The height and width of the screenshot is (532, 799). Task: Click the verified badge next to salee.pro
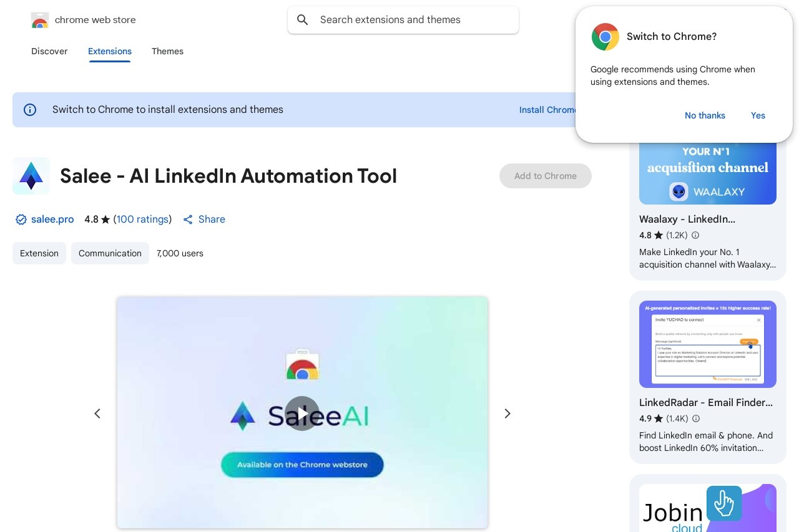tap(21, 220)
